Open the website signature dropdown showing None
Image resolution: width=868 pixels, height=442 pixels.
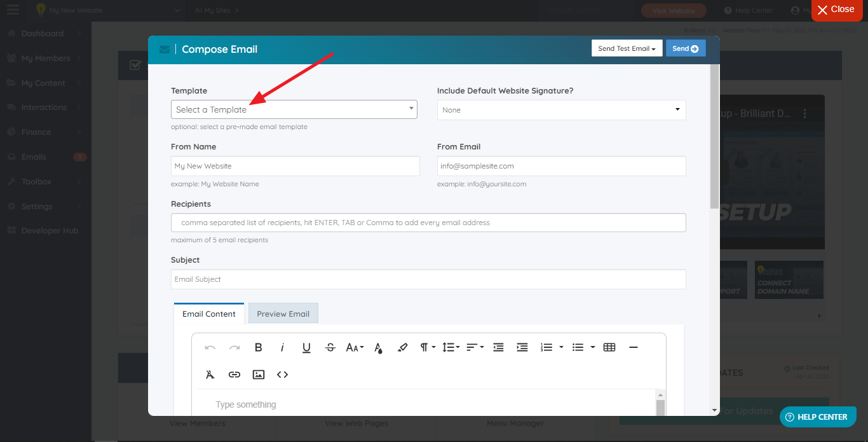tap(561, 109)
